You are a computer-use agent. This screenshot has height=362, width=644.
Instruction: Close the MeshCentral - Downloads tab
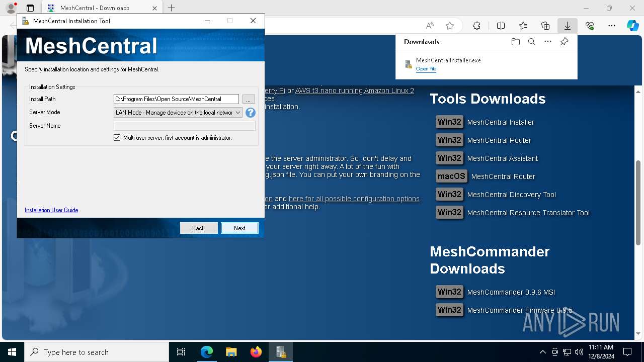pyautogui.click(x=155, y=8)
